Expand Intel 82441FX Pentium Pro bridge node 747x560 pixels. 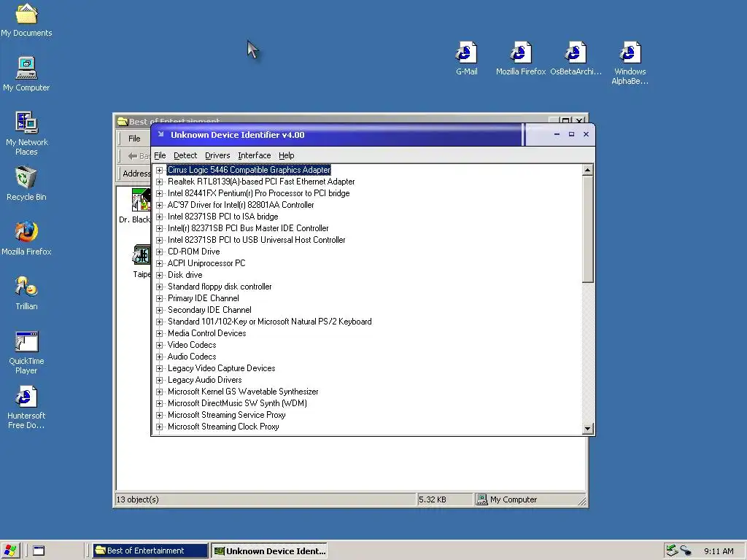[160, 193]
